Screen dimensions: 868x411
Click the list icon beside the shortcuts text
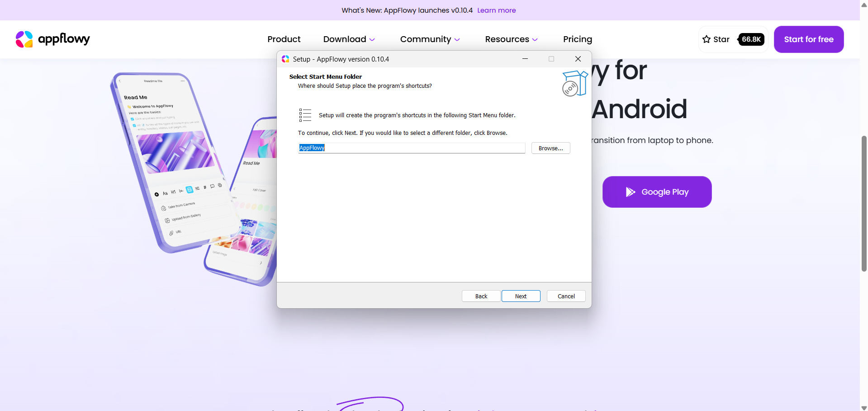305,115
